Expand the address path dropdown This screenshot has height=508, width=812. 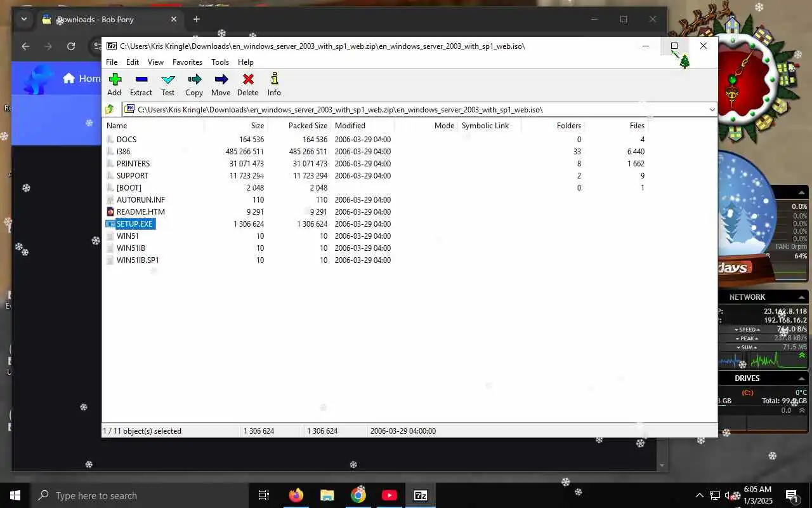pos(712,110)
